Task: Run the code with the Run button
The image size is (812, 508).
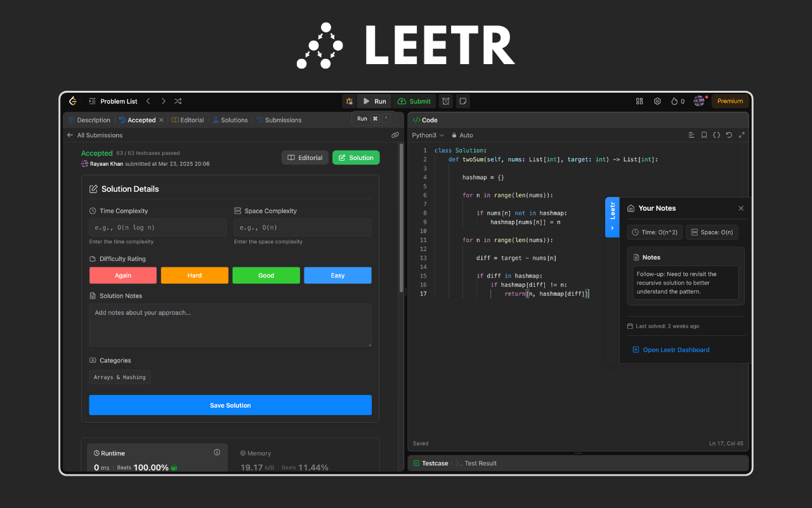Action: [374, 101]
